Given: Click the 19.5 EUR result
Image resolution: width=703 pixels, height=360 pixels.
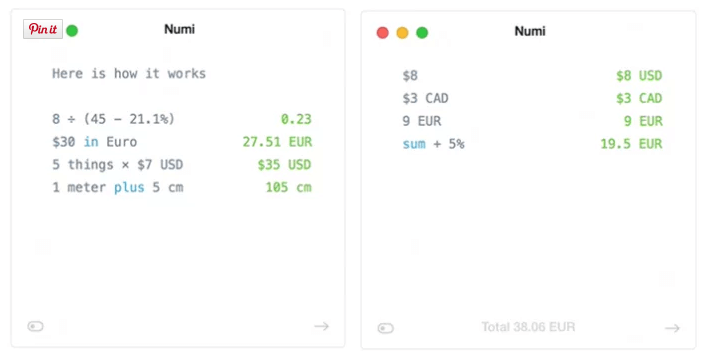Looking at the screenshot, I should [631, 144].
